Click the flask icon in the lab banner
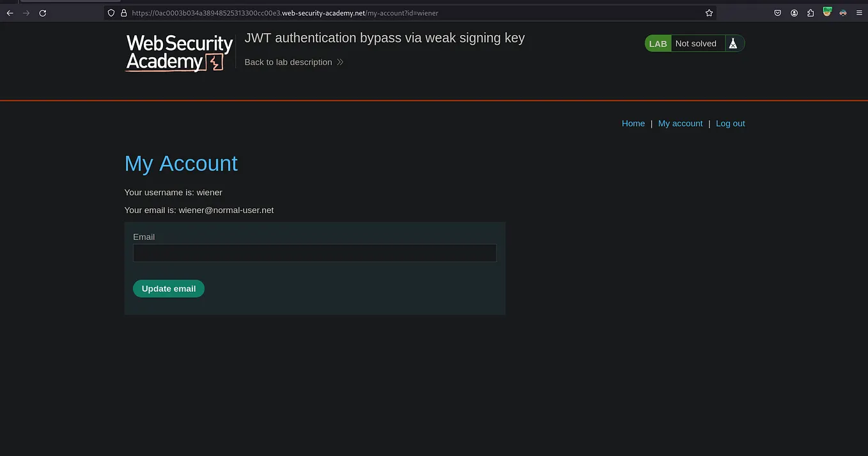The image size is (868, 456). 733,43
